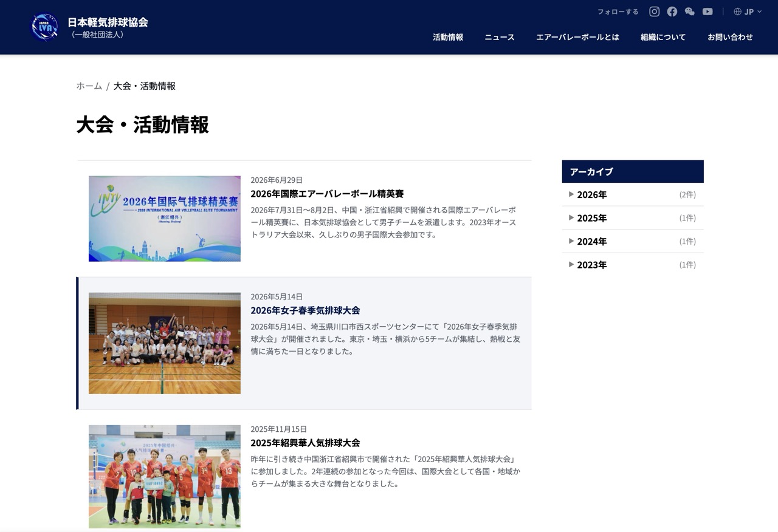Click the フォローする label
The width and height of the screenshot is (778, 532).
(618, 12)
